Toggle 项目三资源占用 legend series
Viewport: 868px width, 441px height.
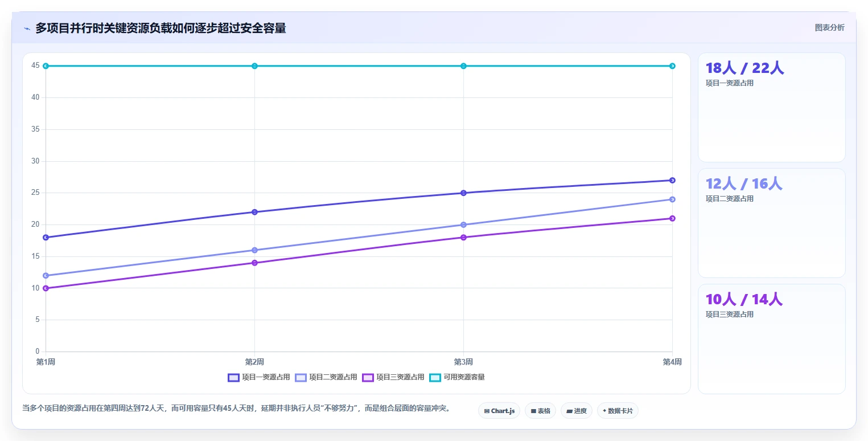click(393, 377)
